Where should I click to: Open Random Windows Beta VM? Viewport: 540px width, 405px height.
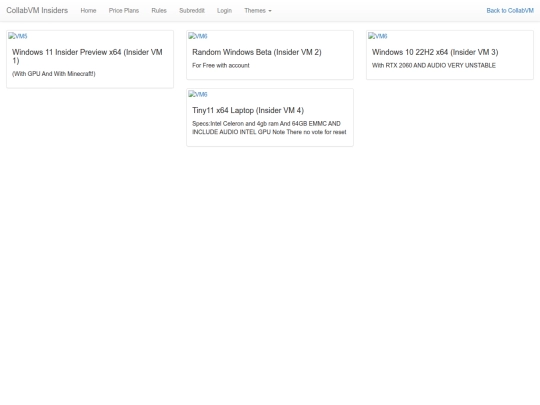(257, 52)
